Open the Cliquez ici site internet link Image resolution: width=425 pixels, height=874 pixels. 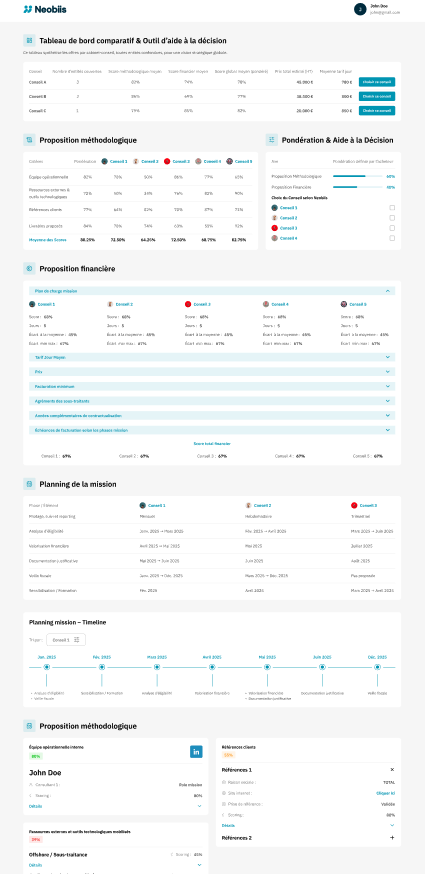click(386, 792)
